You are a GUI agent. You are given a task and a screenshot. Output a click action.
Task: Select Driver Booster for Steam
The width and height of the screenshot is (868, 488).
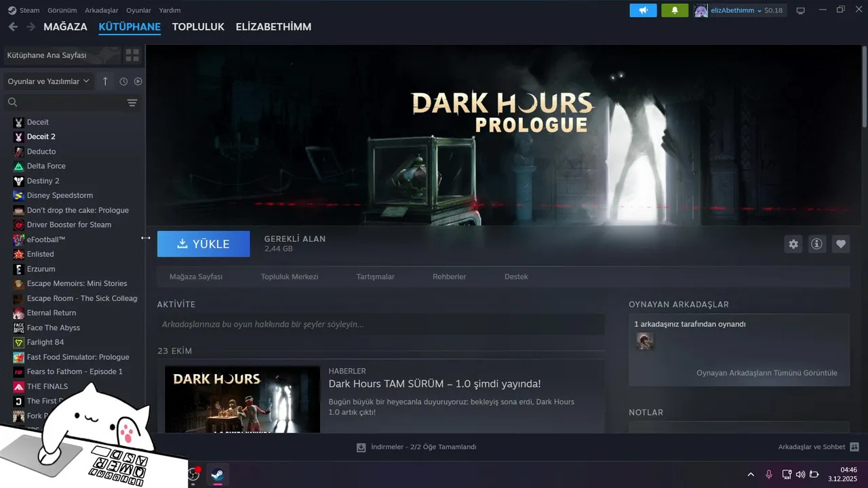69,225
